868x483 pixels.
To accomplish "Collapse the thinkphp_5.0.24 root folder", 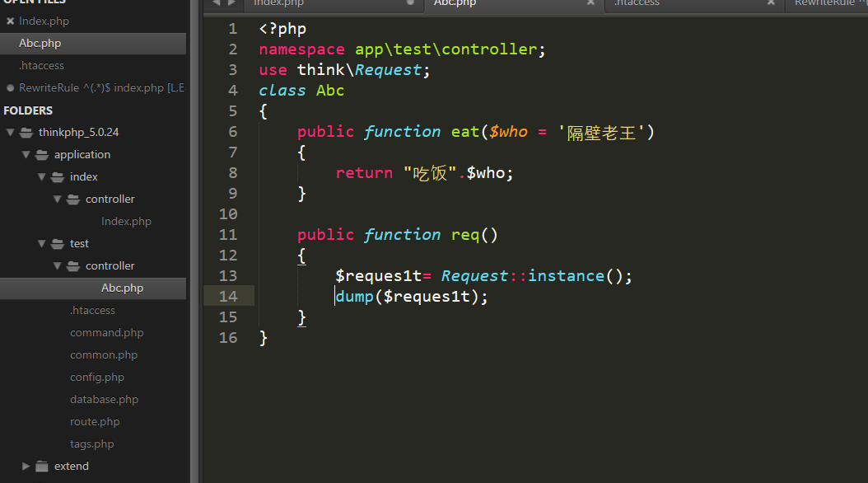I will pyautogui.click(x=11, y=133).
